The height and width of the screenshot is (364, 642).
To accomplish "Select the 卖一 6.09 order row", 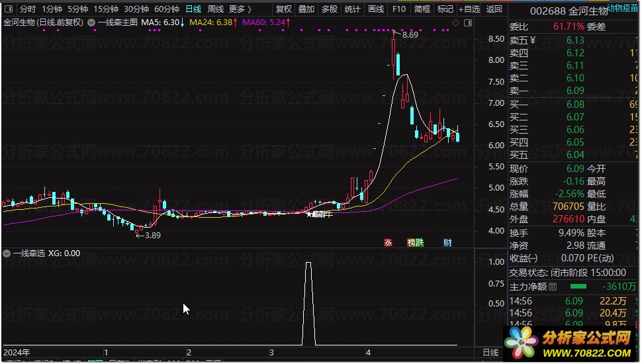I will pos(573,91).
